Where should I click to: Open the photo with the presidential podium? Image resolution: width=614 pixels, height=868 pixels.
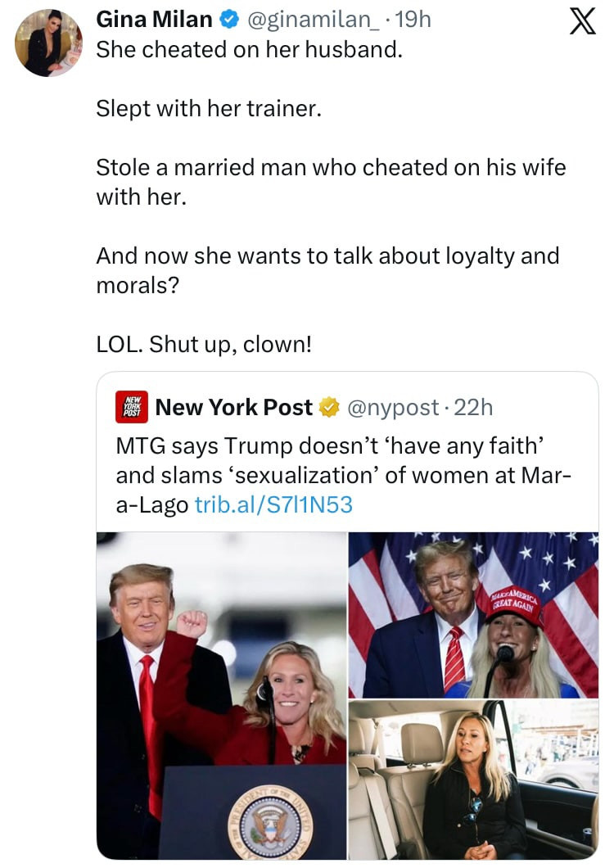[x=222, y=694]
